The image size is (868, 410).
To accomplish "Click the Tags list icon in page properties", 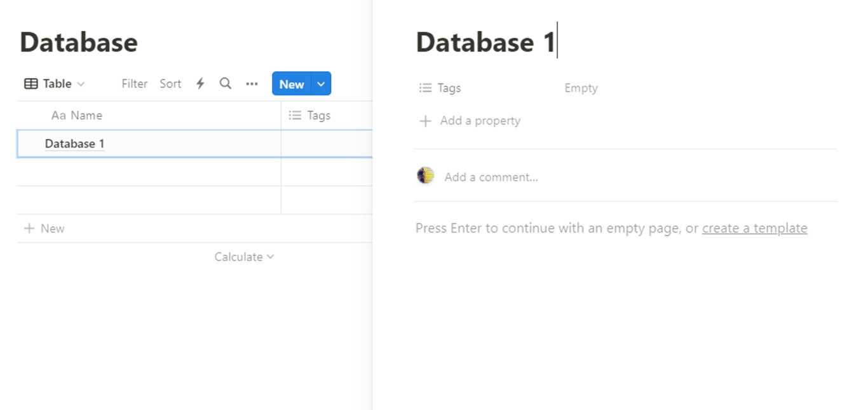I will coord(426,88).
